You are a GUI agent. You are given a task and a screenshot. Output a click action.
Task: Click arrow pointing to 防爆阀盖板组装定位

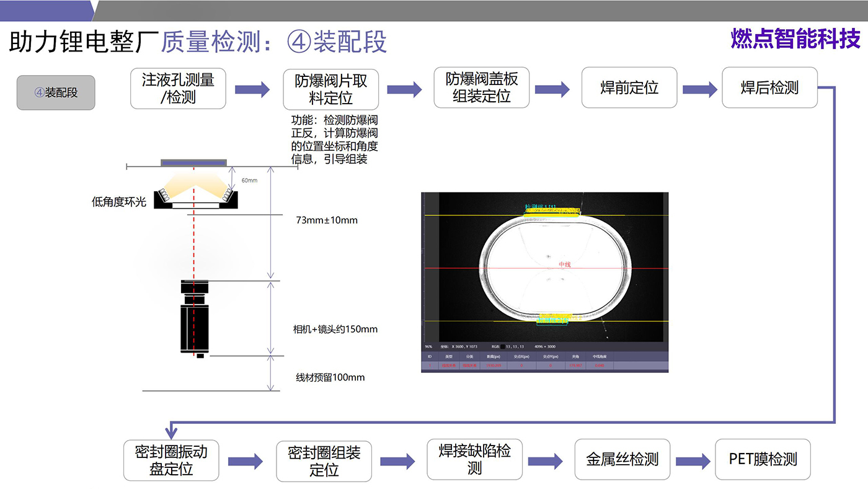pyautogui.click(x=404, y=89)
